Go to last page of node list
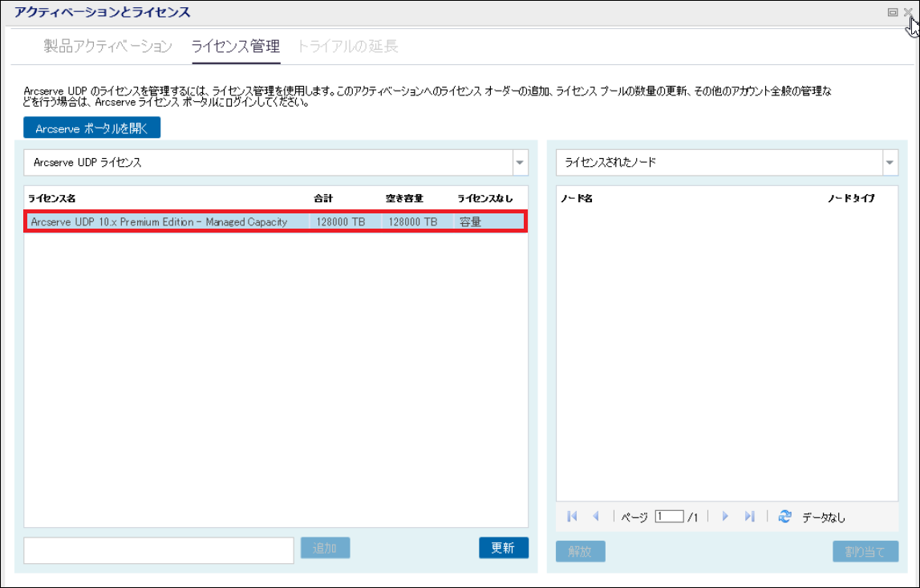 749,517
